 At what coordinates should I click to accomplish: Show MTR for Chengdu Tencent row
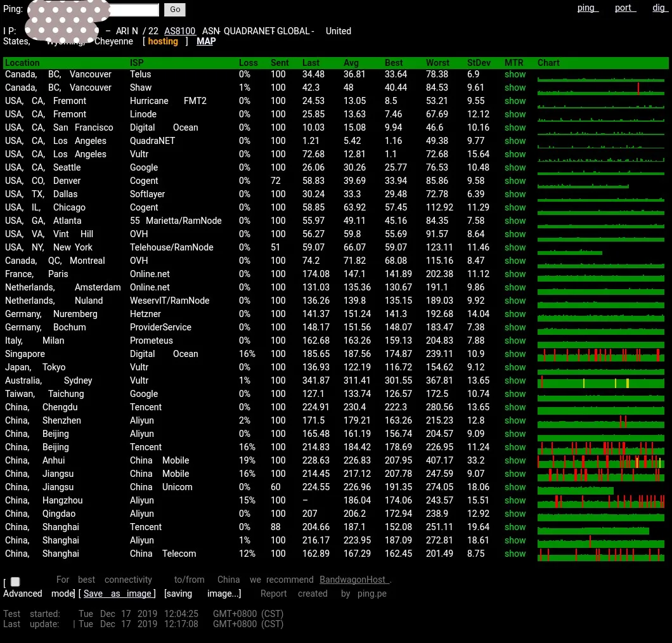[515, 407]
